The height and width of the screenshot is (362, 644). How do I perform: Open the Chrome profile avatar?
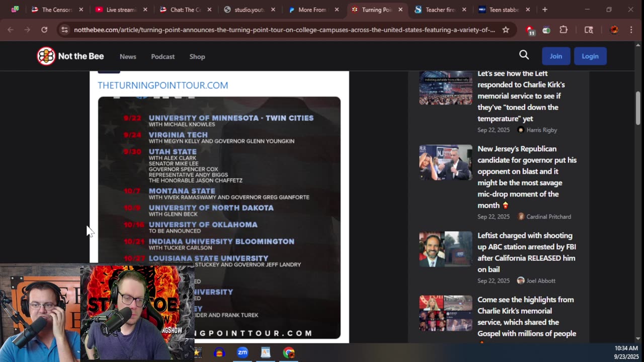614,30
